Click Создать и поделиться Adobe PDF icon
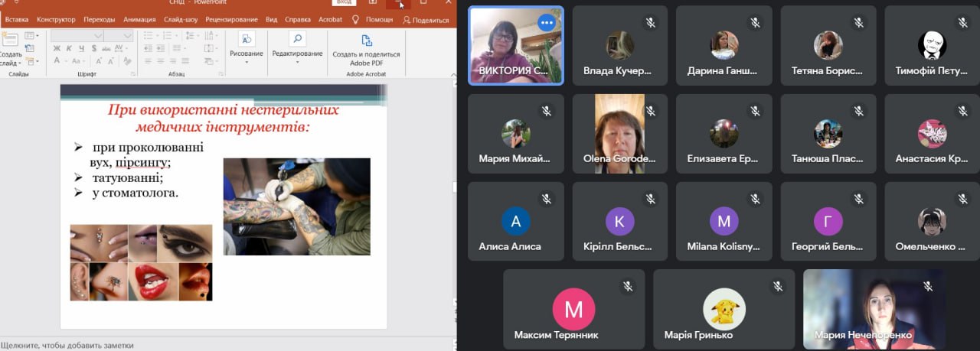 coord(366,40)
